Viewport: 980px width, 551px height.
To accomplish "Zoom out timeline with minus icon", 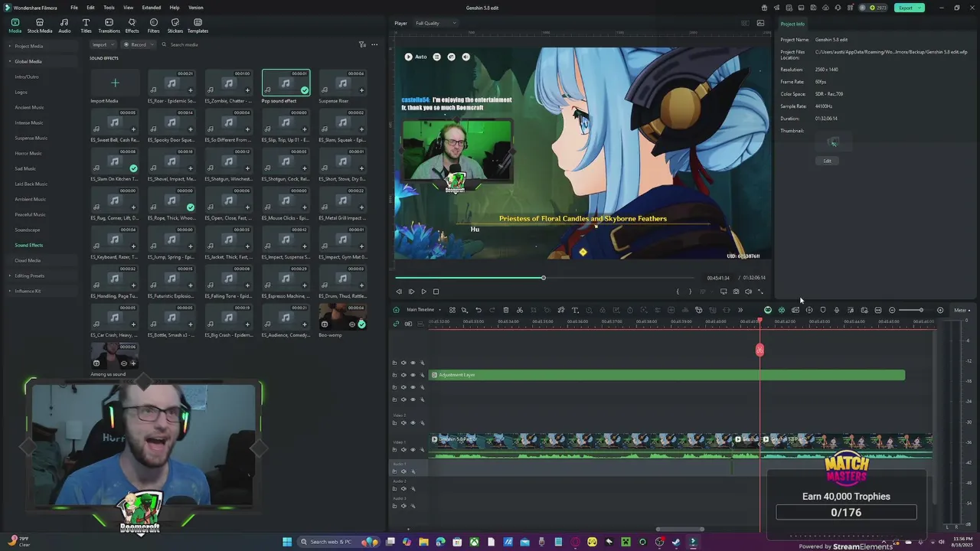I will click(892, 310).
